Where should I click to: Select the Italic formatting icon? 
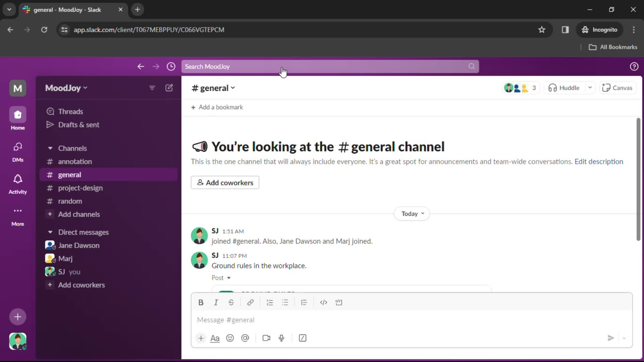[216, 302]
